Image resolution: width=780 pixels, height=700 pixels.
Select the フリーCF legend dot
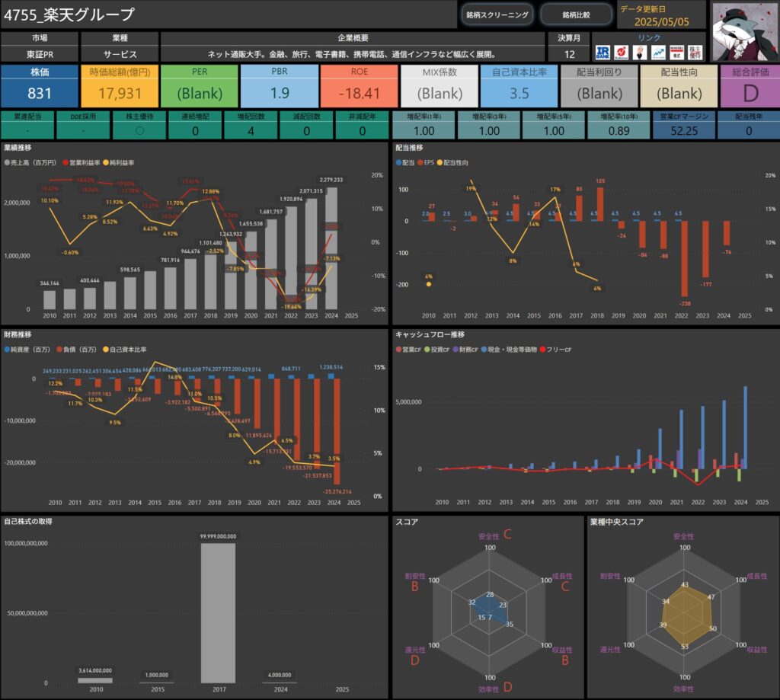[x=542, y=350]
